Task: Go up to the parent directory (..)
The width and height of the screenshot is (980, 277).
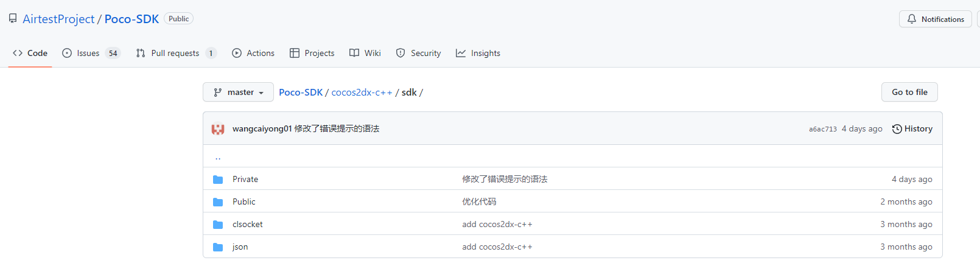Action: coord(218,157)
